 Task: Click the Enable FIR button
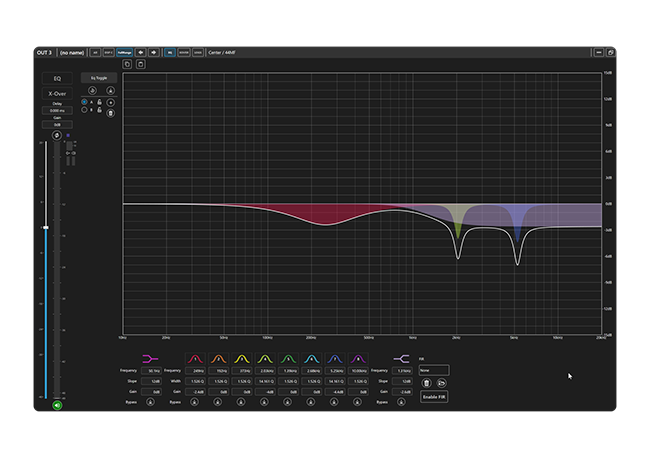434,397
